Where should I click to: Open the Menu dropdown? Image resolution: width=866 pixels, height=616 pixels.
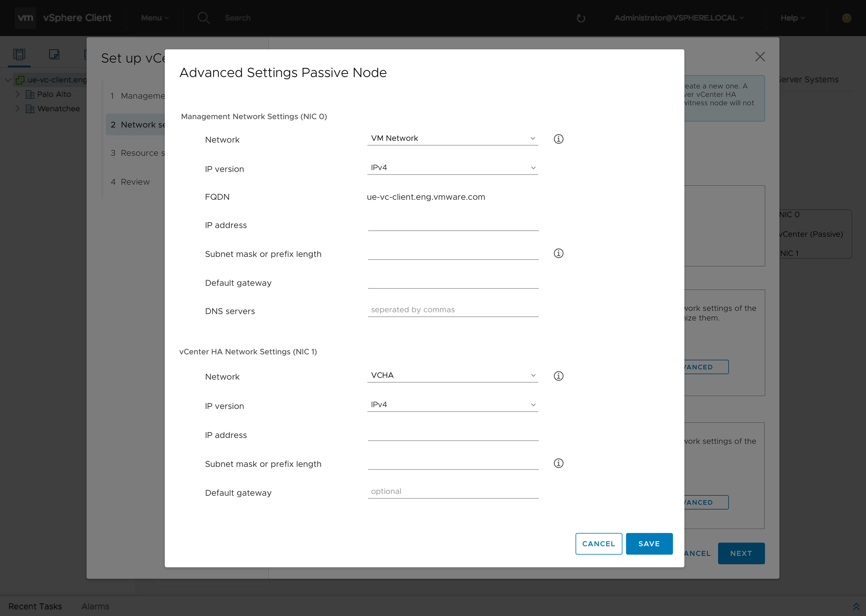click(x=155, y=18)
